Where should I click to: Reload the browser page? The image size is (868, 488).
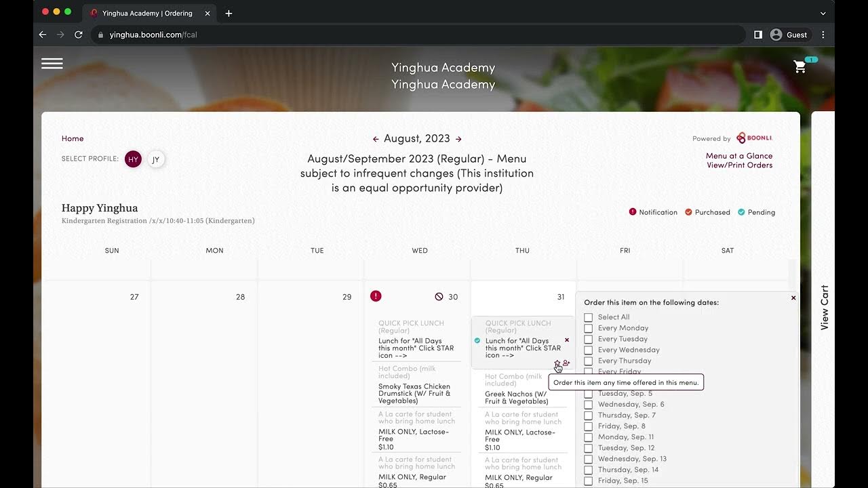click(79, 35)
